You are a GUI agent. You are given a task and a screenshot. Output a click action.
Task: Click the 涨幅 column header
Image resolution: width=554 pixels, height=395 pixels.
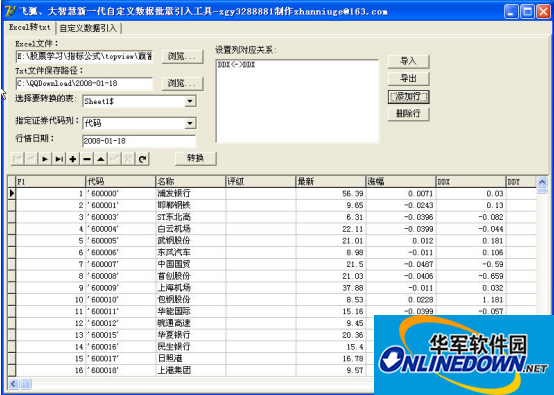pyautogui.click(x=400, y=182)
